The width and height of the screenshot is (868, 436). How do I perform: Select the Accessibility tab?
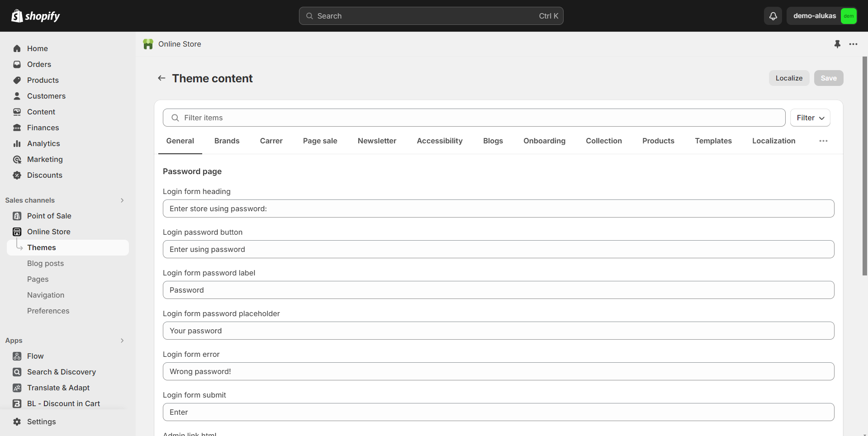[439, 141]
